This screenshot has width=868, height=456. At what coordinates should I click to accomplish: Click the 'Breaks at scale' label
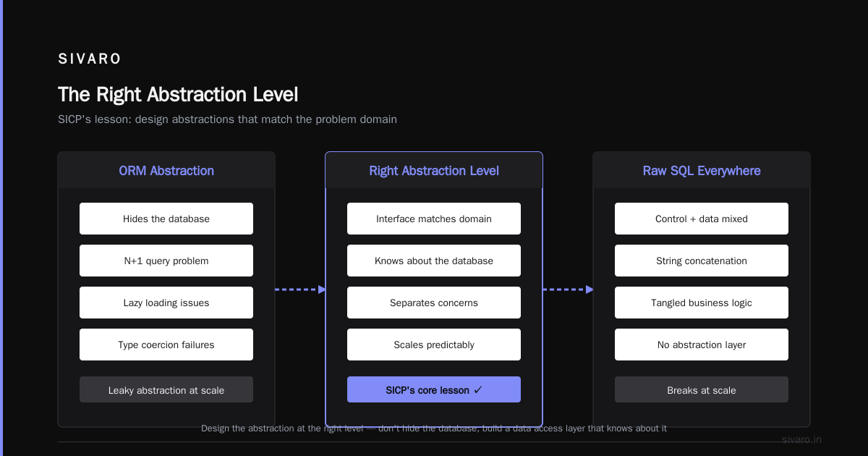(x=702, y=390)
